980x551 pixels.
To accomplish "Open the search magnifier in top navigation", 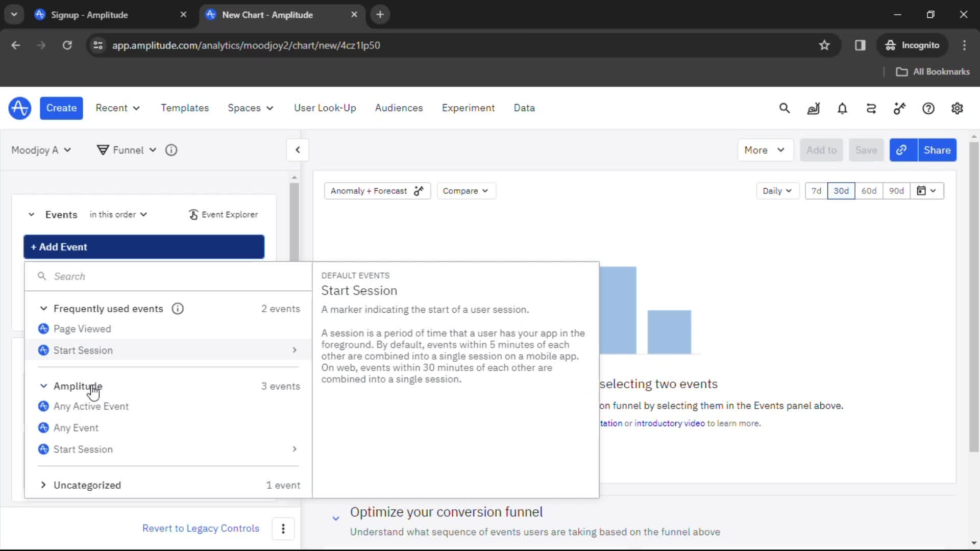I will point(785,108).
